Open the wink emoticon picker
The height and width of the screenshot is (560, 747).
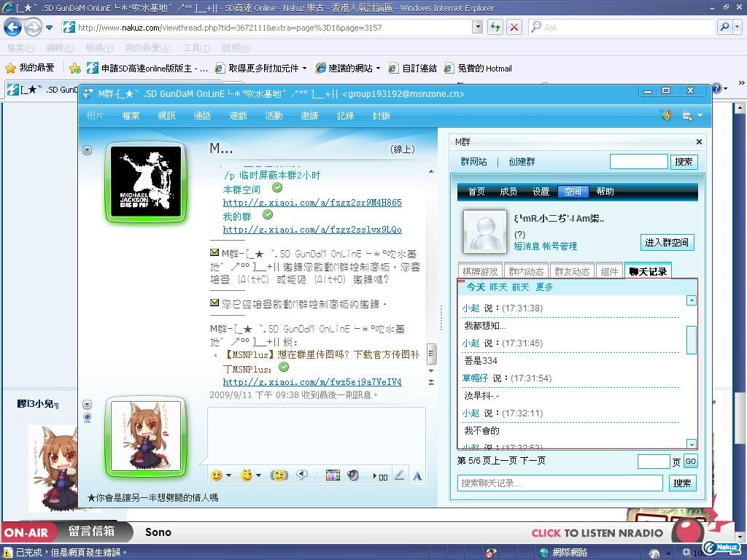tap(247, 475)
